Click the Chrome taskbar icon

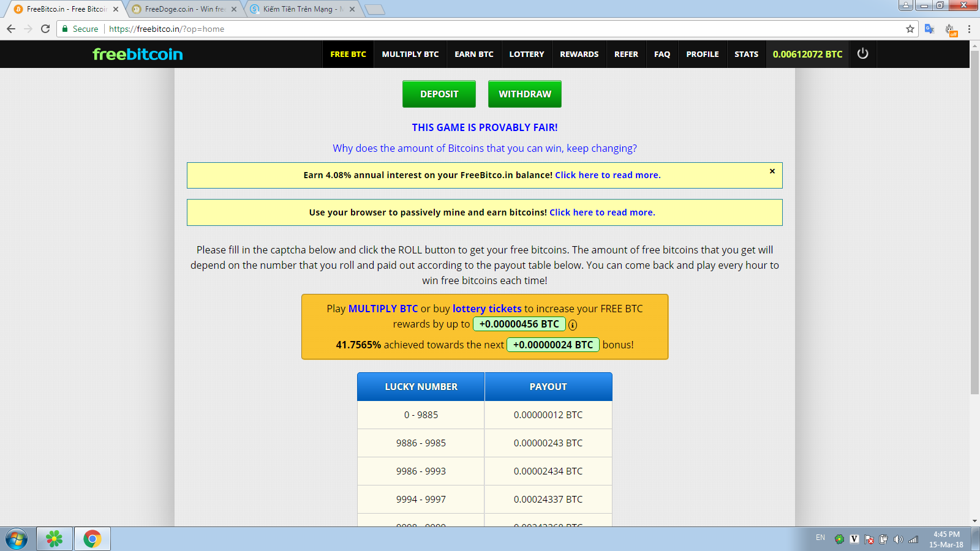click(x=92, y=539)
